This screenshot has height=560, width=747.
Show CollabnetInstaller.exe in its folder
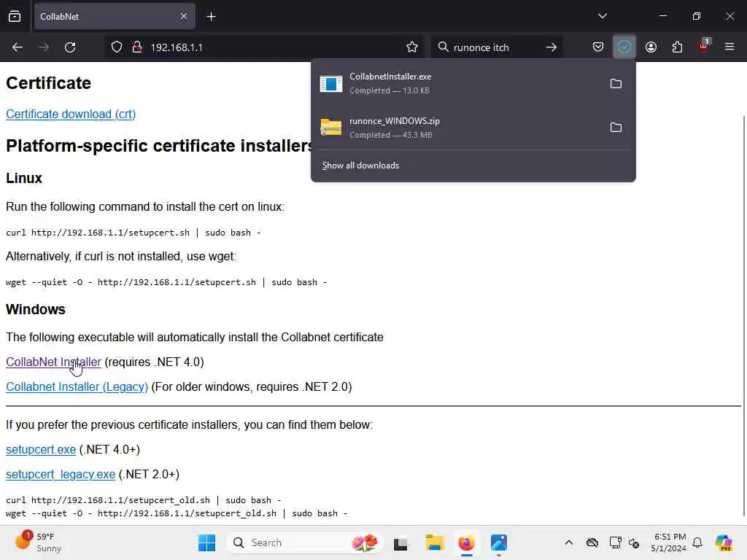[616, 84]
